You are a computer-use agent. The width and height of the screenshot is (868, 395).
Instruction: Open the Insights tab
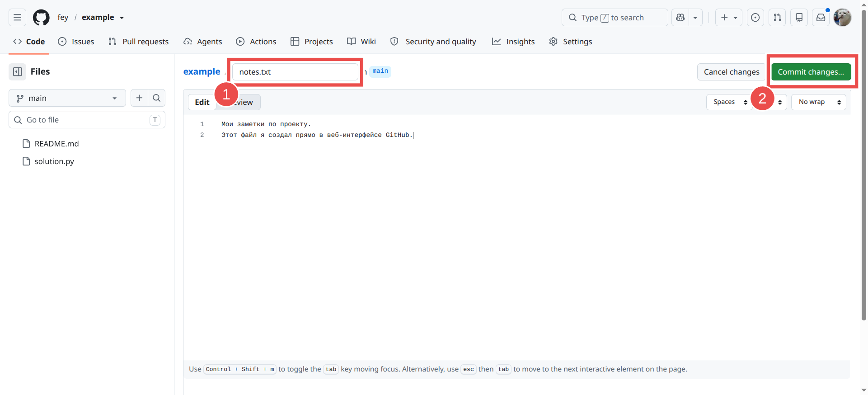coord(513,42)
